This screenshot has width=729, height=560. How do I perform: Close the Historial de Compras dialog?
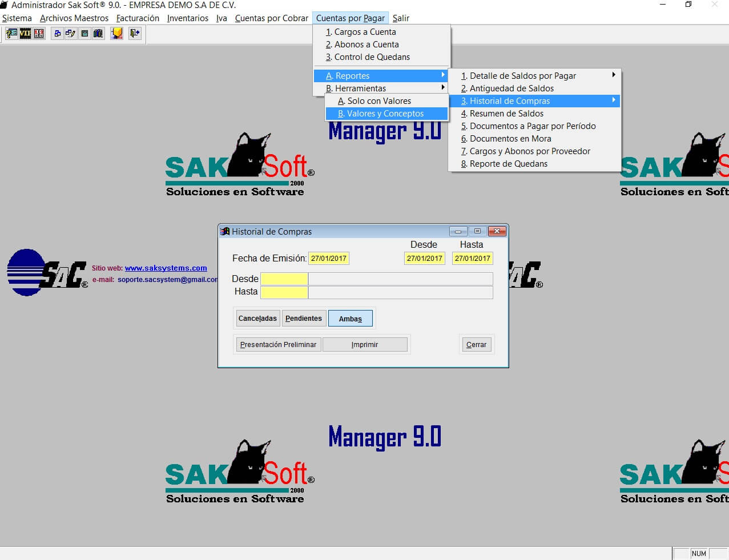click(x=497, y=231)
